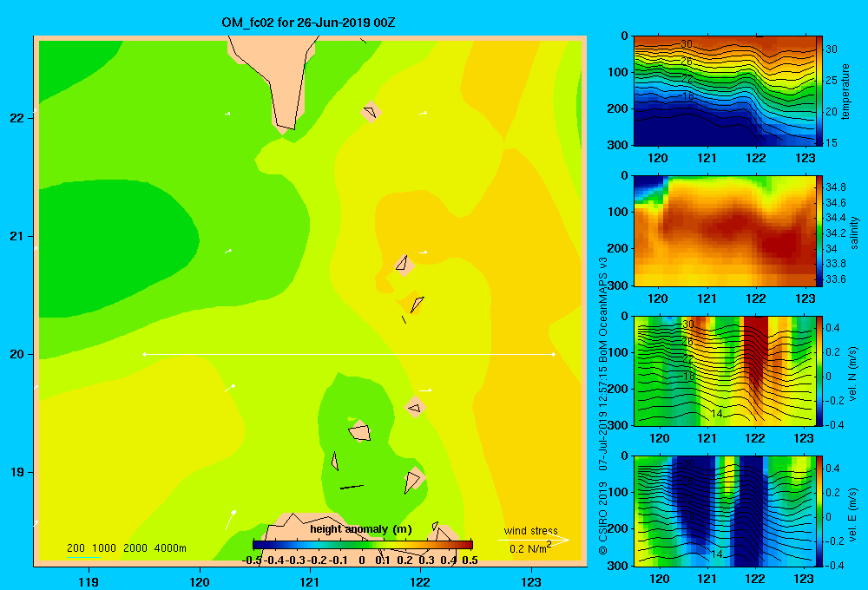
Task: Click the vel. E colorbar
Action: pos(819,511)
